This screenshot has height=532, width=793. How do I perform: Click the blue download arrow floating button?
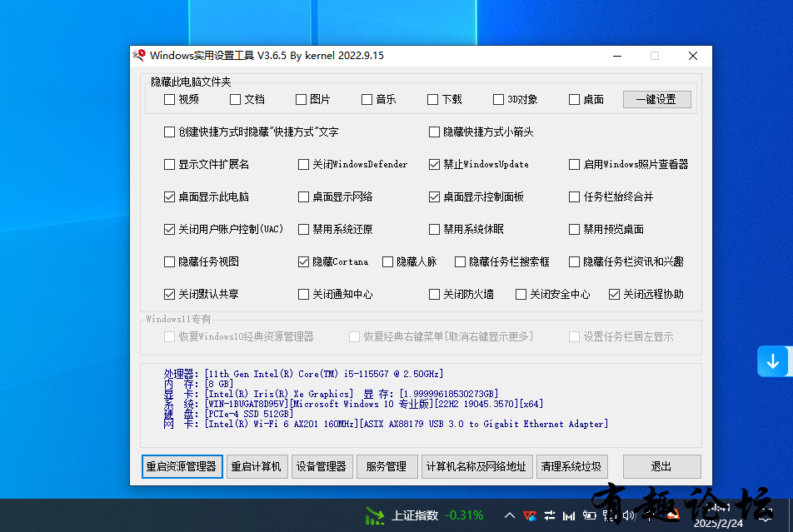tap(772, 361)
